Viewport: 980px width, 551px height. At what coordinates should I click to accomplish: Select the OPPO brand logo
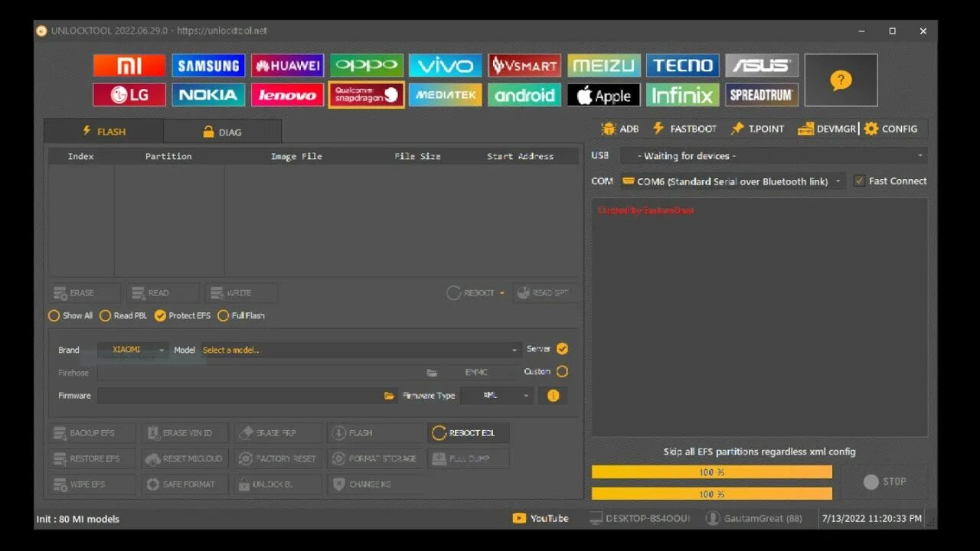367,66
